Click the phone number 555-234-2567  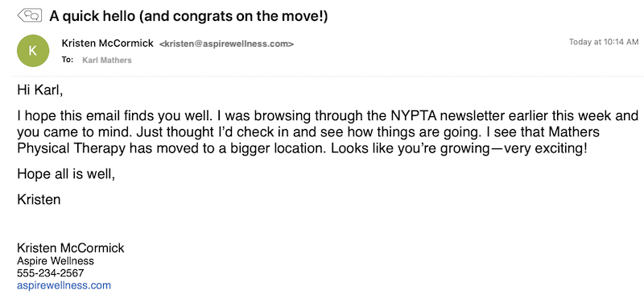click(51, 273)
